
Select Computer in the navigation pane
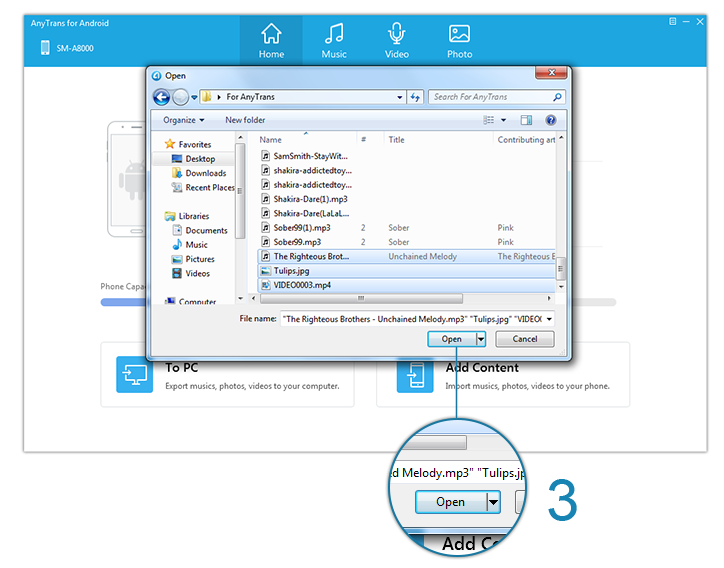pyautogui.click(x=190, y=301)
